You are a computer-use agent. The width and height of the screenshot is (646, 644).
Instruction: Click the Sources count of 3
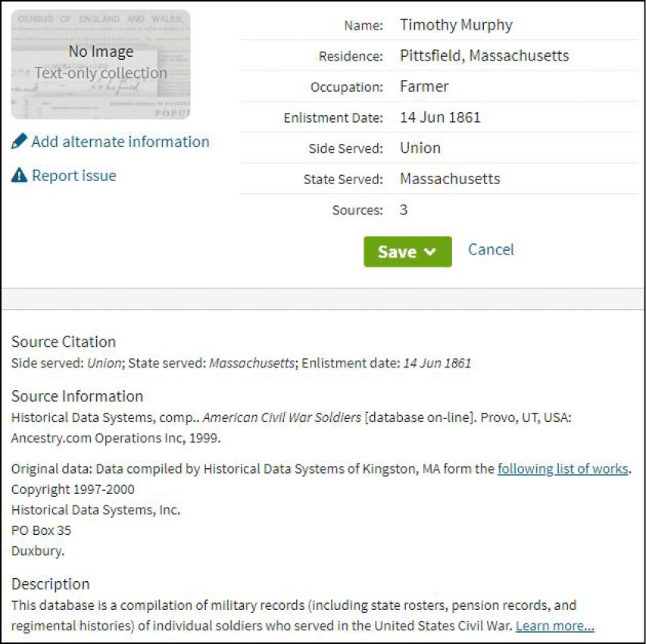[x=404, y=210]
